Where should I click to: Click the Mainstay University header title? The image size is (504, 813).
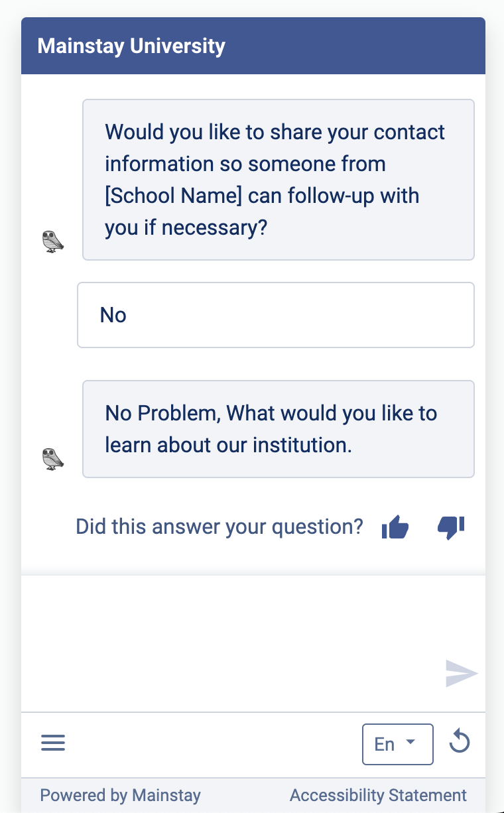point(131,46)
